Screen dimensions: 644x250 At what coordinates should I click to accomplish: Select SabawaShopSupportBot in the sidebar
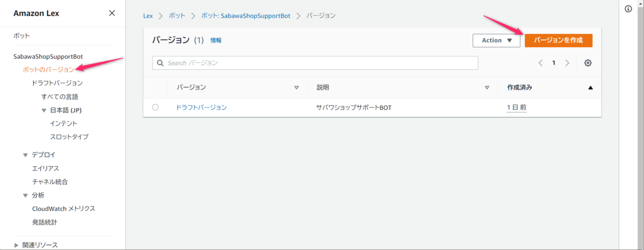[x=48, y=56]
